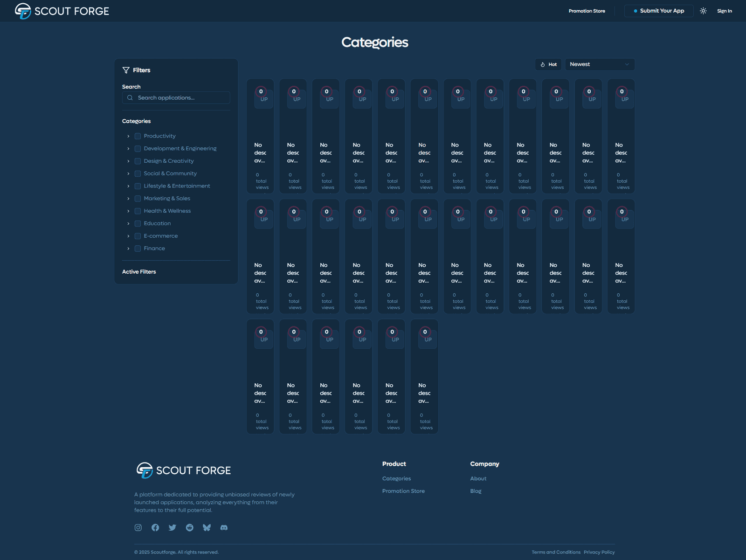Click the Categories page title
The width and height of the screenshot is (746, 560).
point(374,42)
